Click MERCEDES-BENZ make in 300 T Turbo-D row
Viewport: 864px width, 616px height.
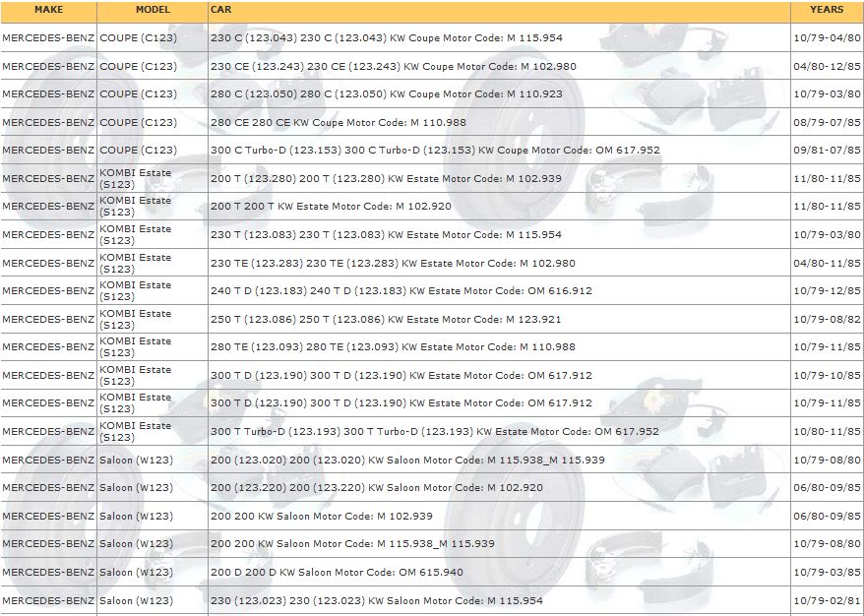48,431
